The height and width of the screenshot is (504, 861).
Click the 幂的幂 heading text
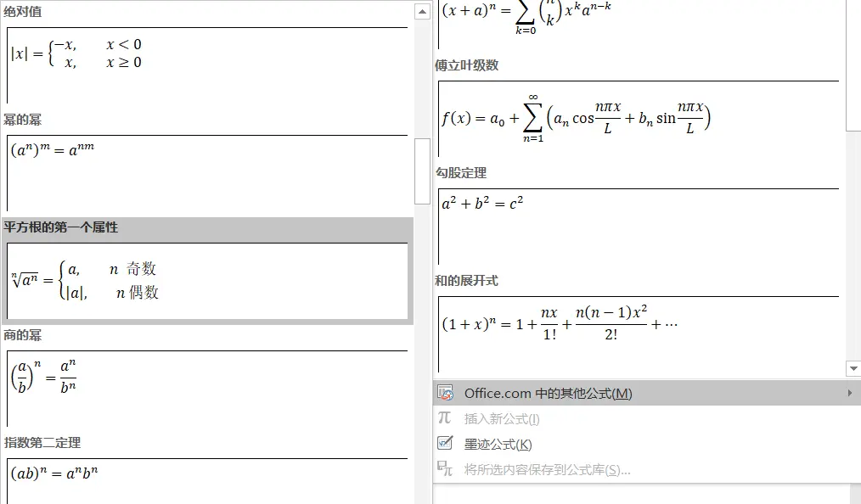coord(23,120)
